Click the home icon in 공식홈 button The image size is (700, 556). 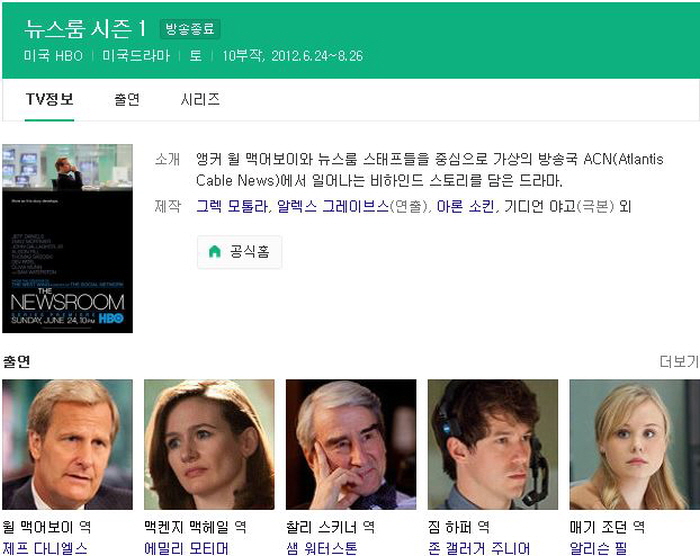(x=214, y=252)
